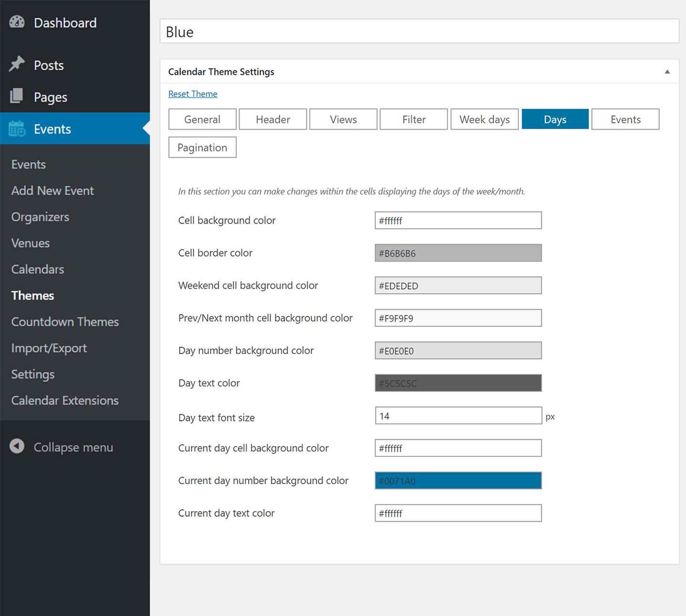Switch to the General tab
This screenshot has width=686, height=616.
point(202,120)
